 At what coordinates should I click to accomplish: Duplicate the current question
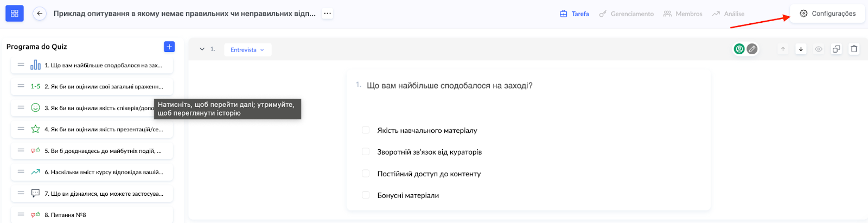(x=836, y=49)
